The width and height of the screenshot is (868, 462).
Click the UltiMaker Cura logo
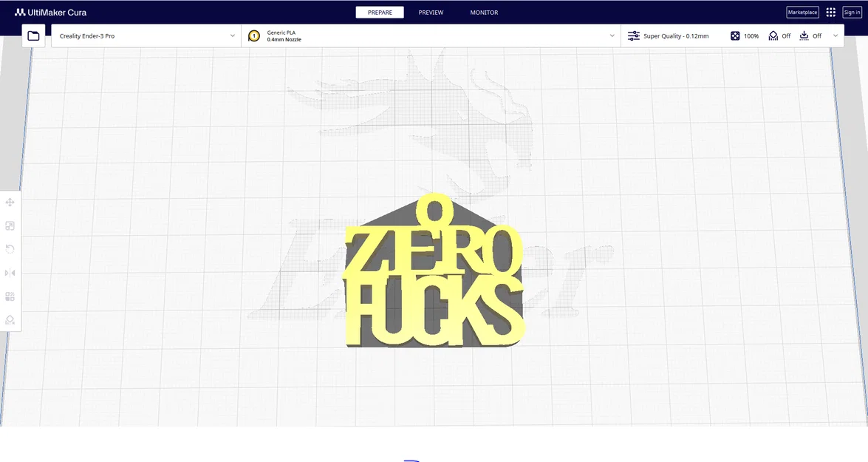click(x=50, y=12)
